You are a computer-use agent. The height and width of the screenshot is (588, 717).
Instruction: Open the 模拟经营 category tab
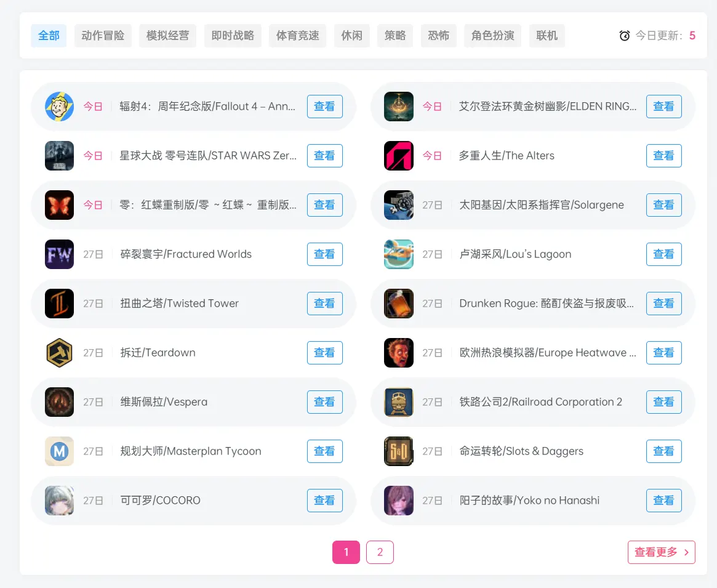(x=168, y=36)
